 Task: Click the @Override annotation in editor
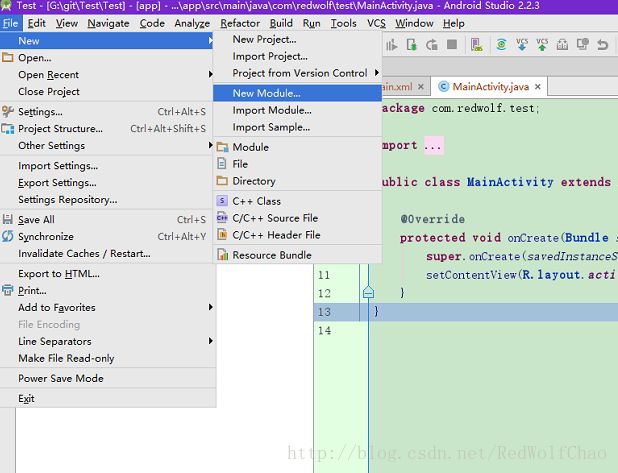coord(432,219)
